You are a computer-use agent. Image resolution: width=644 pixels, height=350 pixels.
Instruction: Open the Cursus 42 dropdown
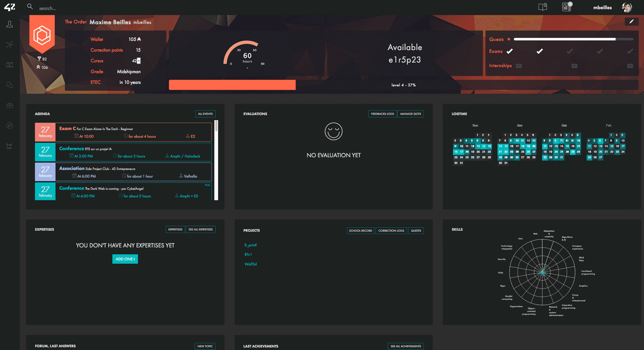click(x=138, y=61)
